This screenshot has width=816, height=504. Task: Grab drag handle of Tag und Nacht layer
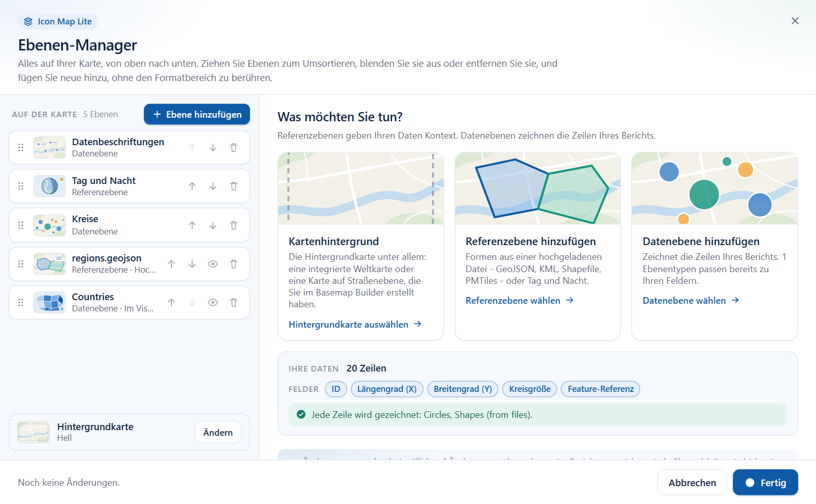click(x=21, y=187)
